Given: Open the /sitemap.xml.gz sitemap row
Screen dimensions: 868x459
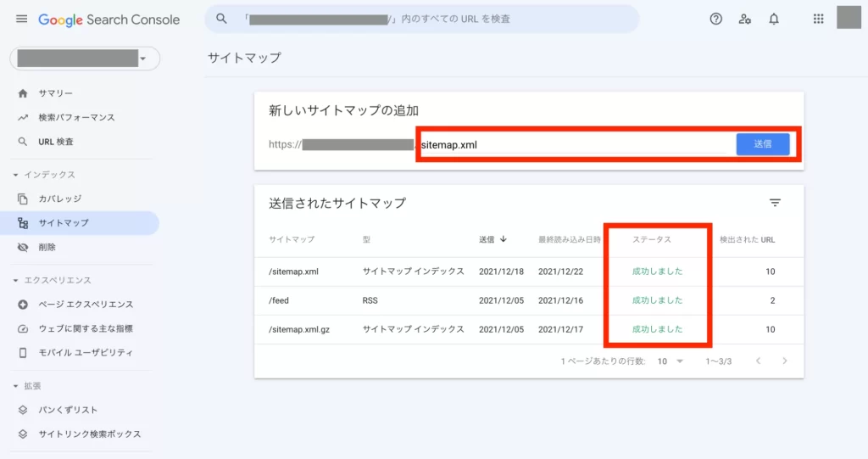Looking at the screenshot, I should point(299,329).
